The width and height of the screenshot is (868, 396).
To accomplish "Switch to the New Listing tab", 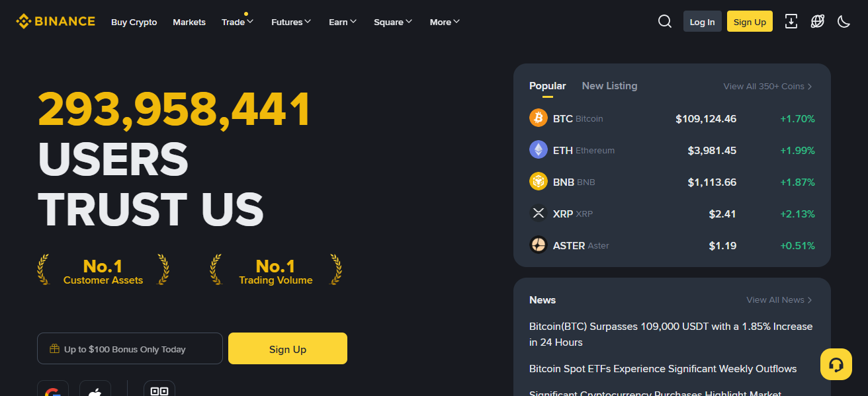I will click(609, 86).
